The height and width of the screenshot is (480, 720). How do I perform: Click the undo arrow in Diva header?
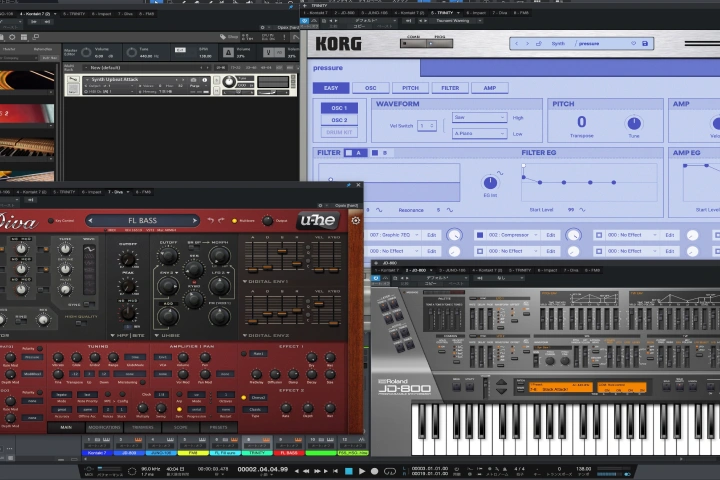(x=210, y=220)
